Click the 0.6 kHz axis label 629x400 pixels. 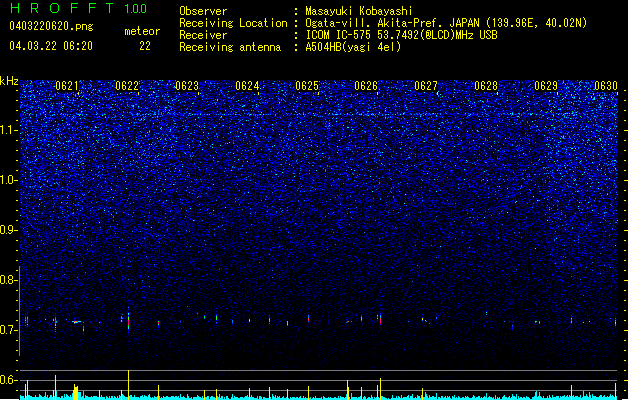click(x=8, y=380)
